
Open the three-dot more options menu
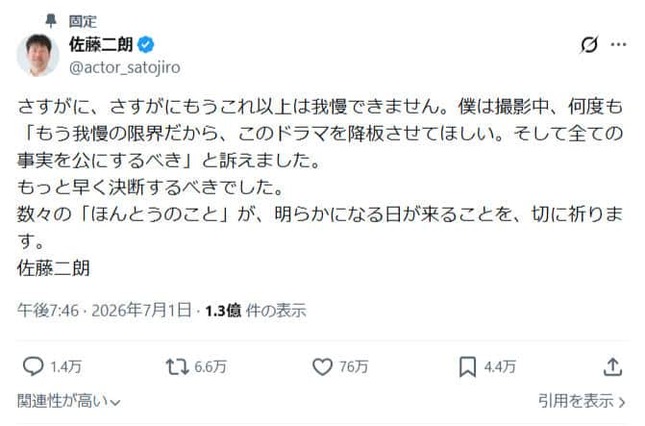[x=618, y=44]
